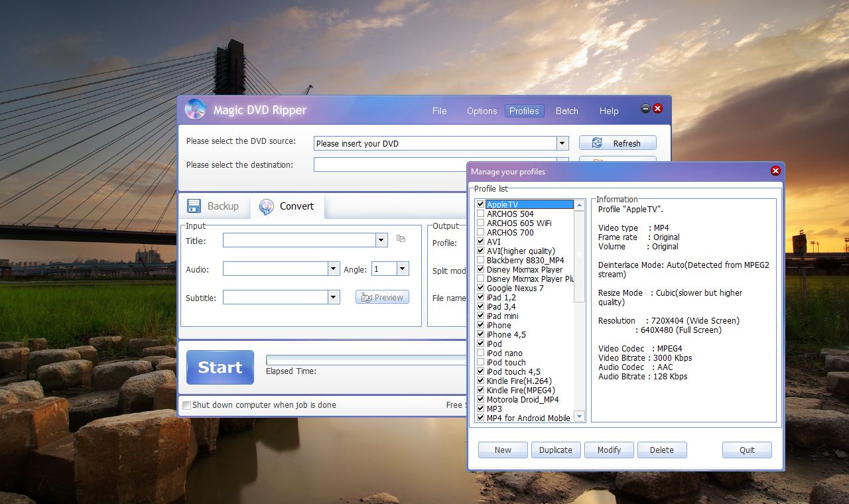The height and width of the screenshot is (504, 849).
Task: Minimize the Magic DVD Ripper window
Action: tap(645, 109)
